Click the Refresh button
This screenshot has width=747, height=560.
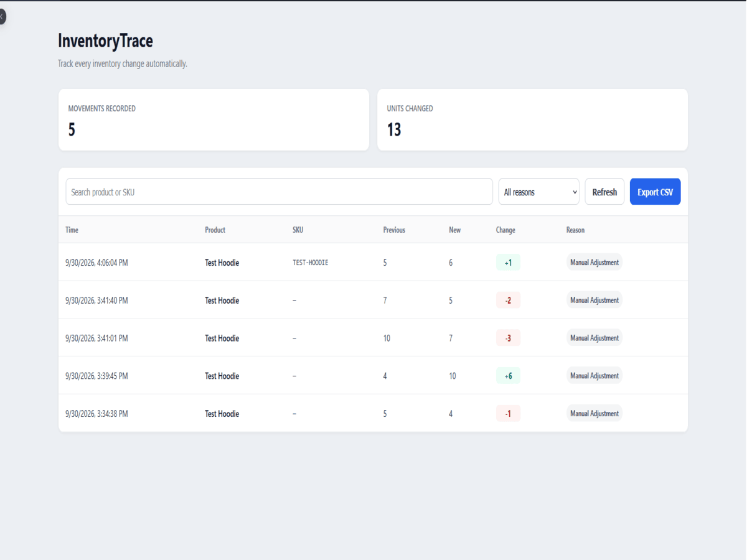click(604, 192)
